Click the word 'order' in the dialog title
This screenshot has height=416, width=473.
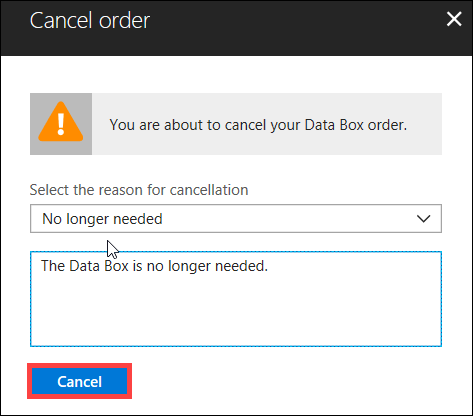(124, 21)
